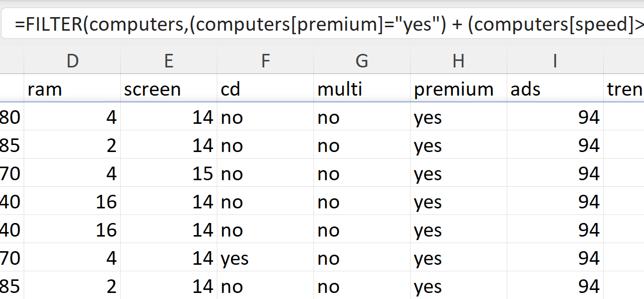The width and height of the screenshot is (644, 299).
Task: Select column D header
Action: pos(72,61)
